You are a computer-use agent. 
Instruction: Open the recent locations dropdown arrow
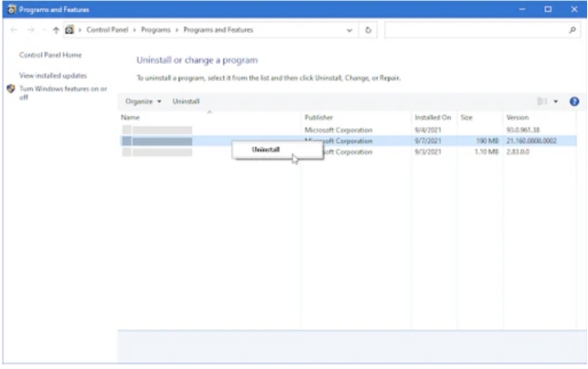point(44,30)
